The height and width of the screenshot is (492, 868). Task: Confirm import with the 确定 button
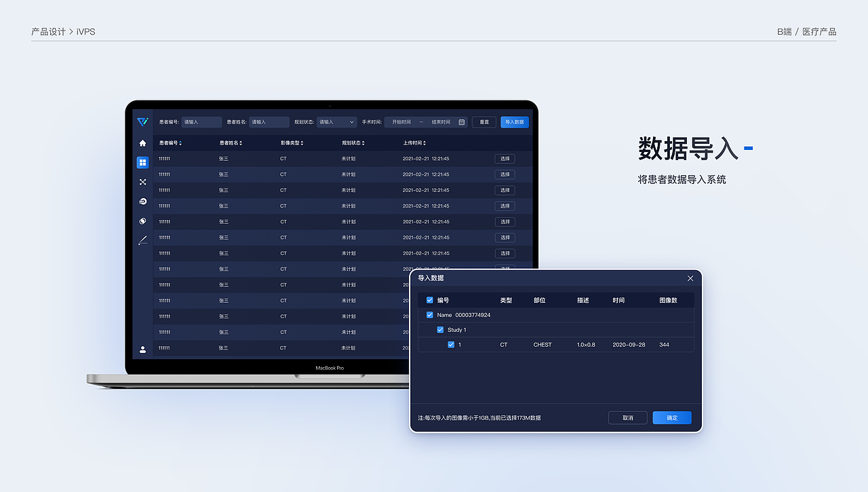pos(672,418)
